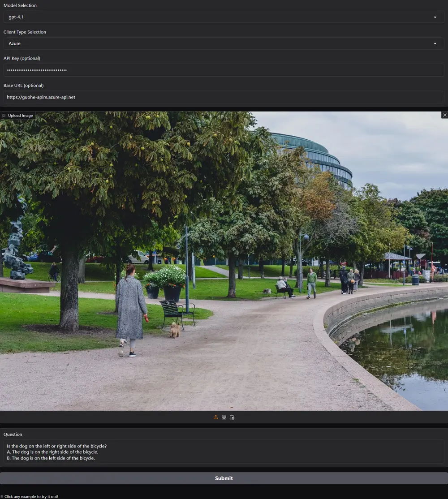Viewport: 448px width, 499px height.
Task: Expand the Client Type Selection dropdown arrow
Action: coord(435,43)
